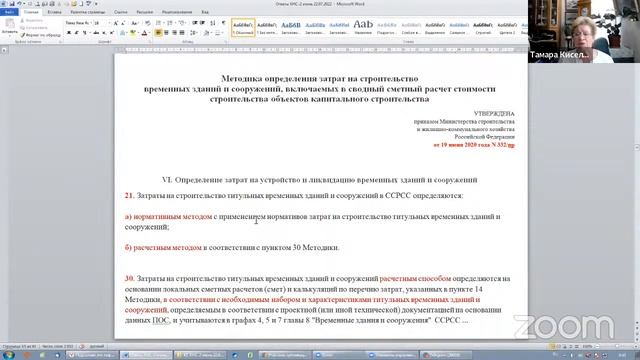Viewport: 640px width, 360px height.
Task: Click the language indicator in status bar
Action: click(97, 346)
